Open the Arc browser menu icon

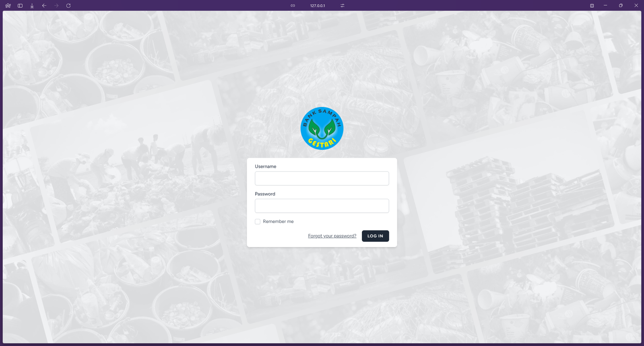coord(8,6)
